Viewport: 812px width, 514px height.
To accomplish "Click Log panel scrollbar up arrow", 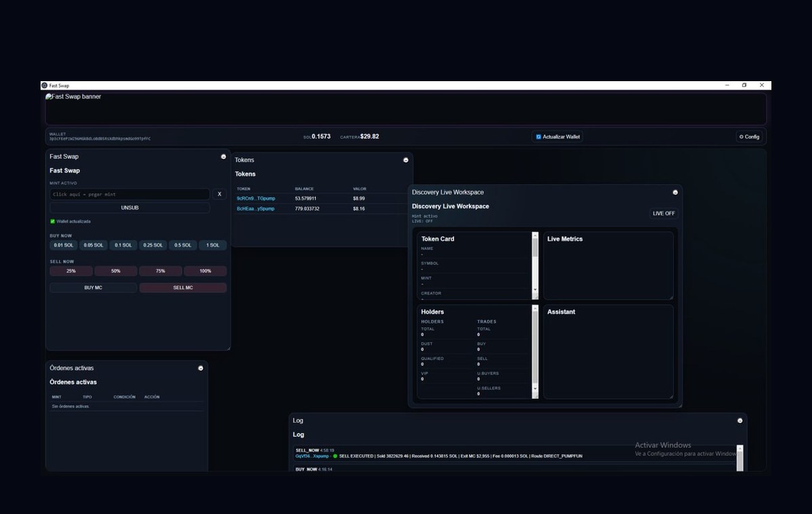I will [740, 448].
